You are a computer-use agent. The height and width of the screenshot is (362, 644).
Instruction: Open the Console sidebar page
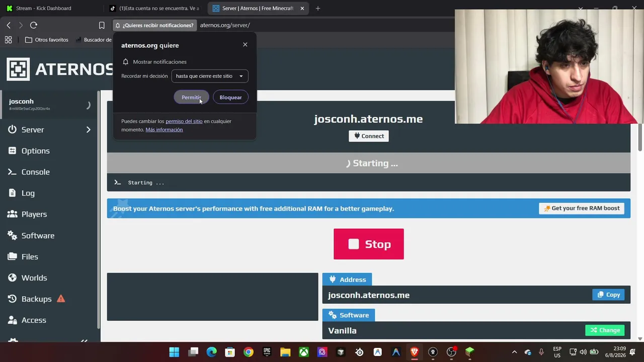click(x=35, y=172)
